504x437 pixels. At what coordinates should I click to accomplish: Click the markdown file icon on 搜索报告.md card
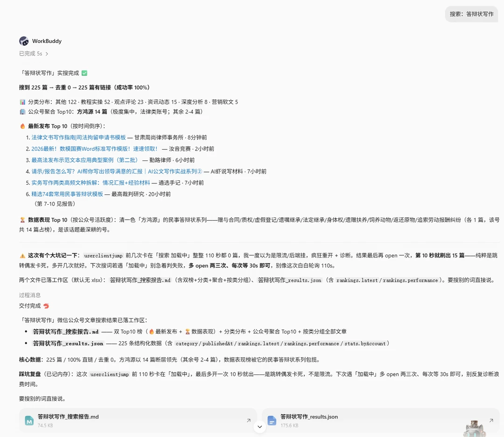(x=29, y=421)
